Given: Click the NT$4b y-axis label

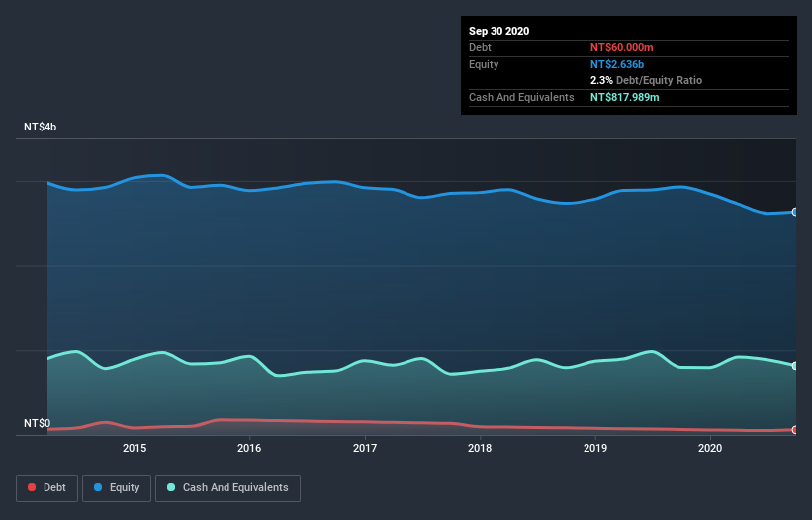Looking at the screenshot, I should point(40,127).
